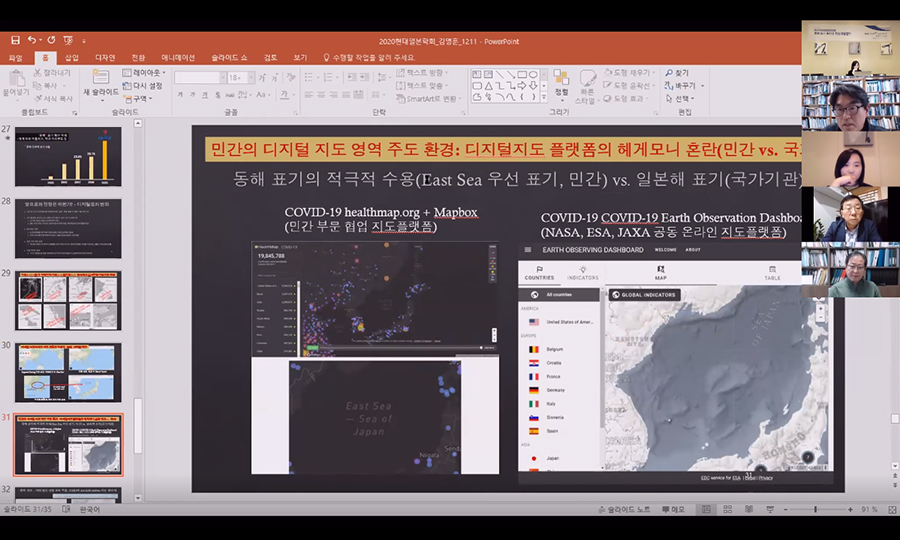Screen dimensions: 900x540
Task: Switch to the 삽입 (Insert) tab
Action: [72, 57]
